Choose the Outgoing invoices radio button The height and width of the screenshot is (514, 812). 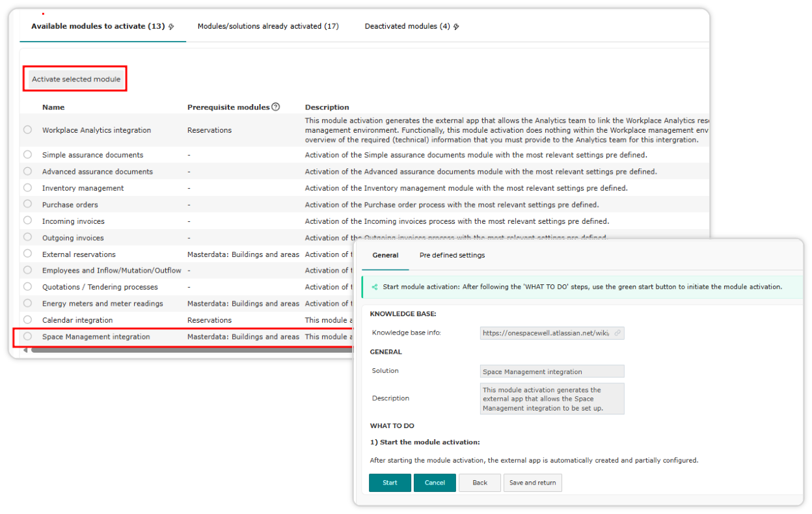pyautogui.click(x=27, y=237)
